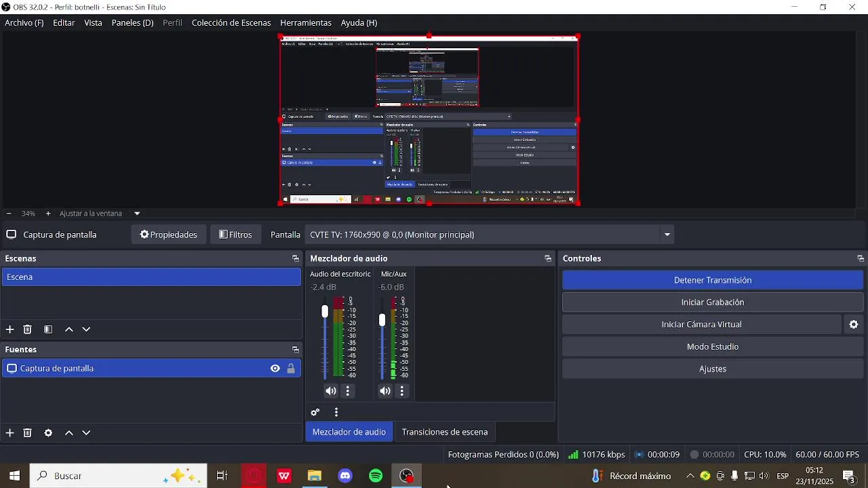This screenshot has width=868, height=488.
Task: Switch to Mezclador de audio tab
Action: tap(349, 432)
